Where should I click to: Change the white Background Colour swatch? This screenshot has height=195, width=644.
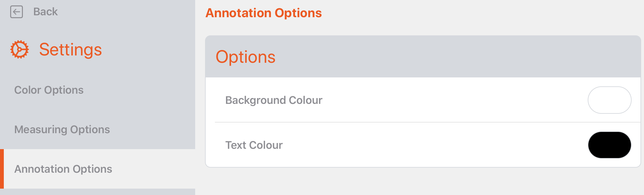[609, 100]
